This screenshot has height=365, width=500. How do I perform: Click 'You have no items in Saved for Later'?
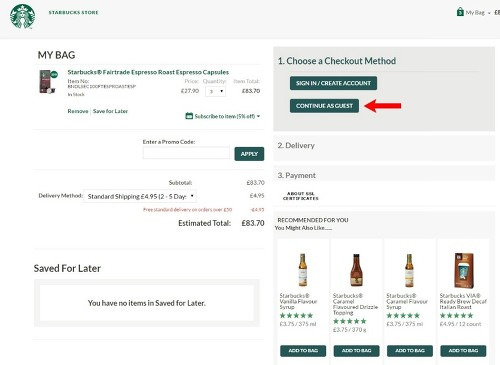147,303
